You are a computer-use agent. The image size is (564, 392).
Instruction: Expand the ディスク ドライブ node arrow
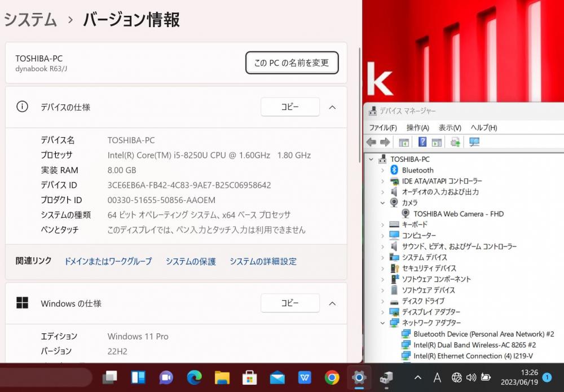[x=383, y=301]
